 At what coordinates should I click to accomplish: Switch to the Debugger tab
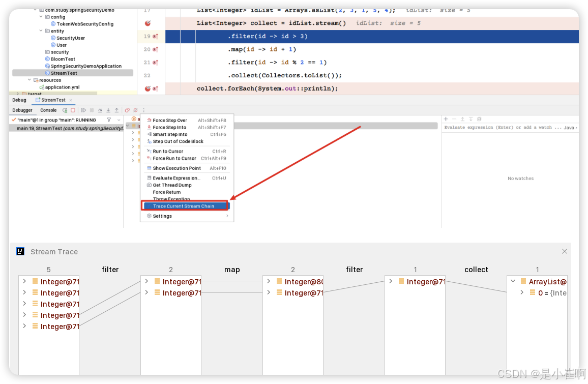(x=22, y=110)
